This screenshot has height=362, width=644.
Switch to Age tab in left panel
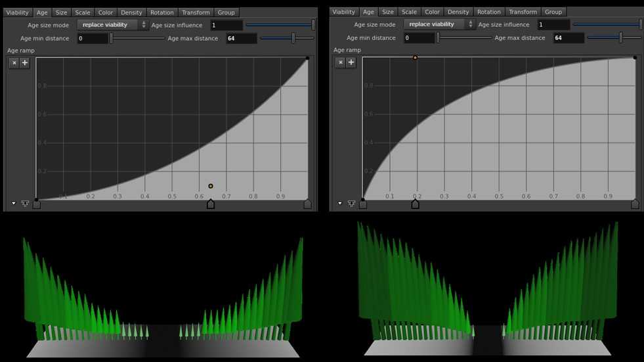[x=42, y=12]
